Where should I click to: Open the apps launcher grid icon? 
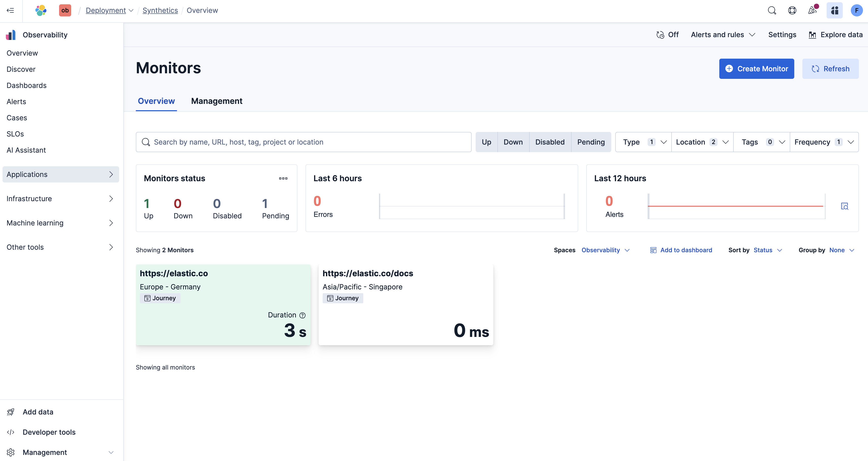point(835,10)
